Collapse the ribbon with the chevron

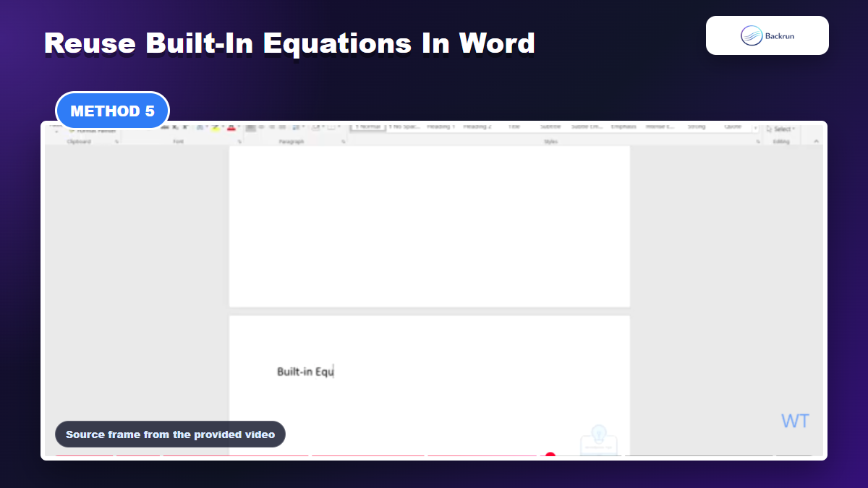pos(816,142)
